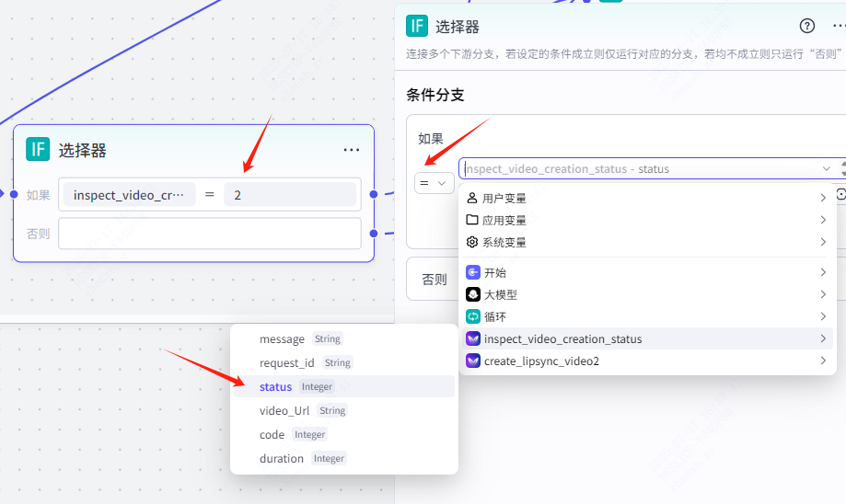The width and height of the screenshot is (846, 504).
Task: Click the 选择器 title on the canvas node
Action: (x=83, y=151)
